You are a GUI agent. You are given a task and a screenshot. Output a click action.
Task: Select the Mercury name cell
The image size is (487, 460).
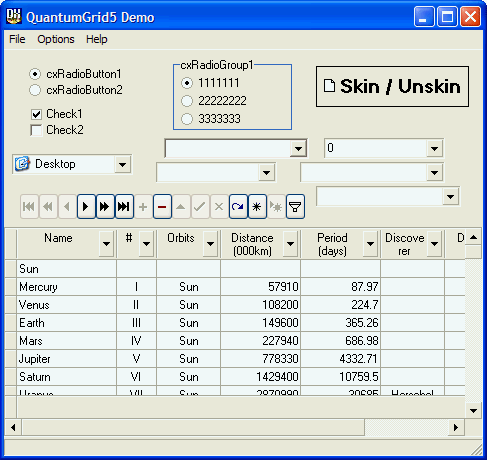click(x=67, y=287)
